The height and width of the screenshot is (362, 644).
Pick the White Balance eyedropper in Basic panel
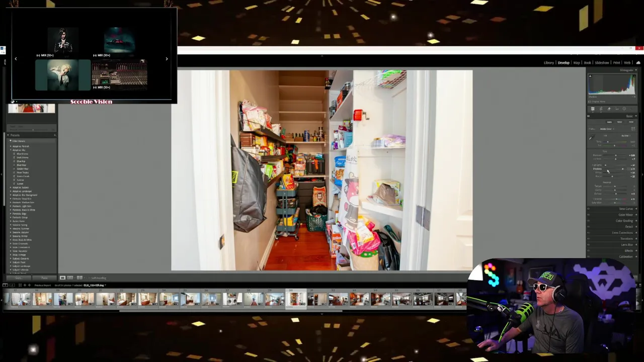(592, 137)
